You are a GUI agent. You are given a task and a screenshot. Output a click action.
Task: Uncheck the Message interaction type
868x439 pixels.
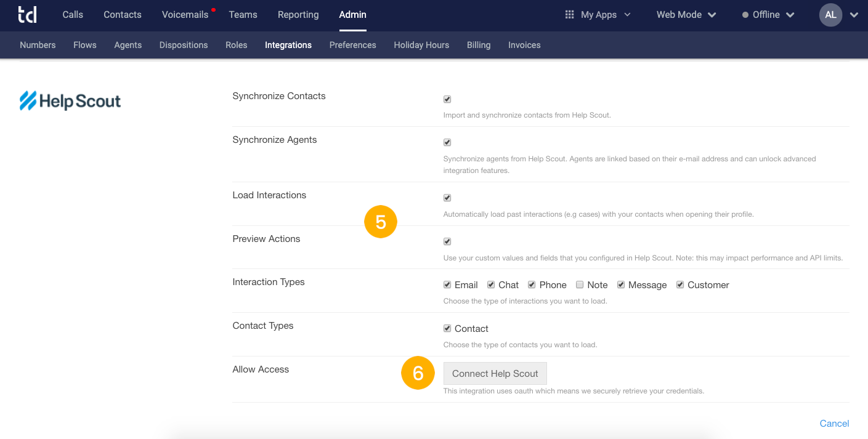pos(622,284)
